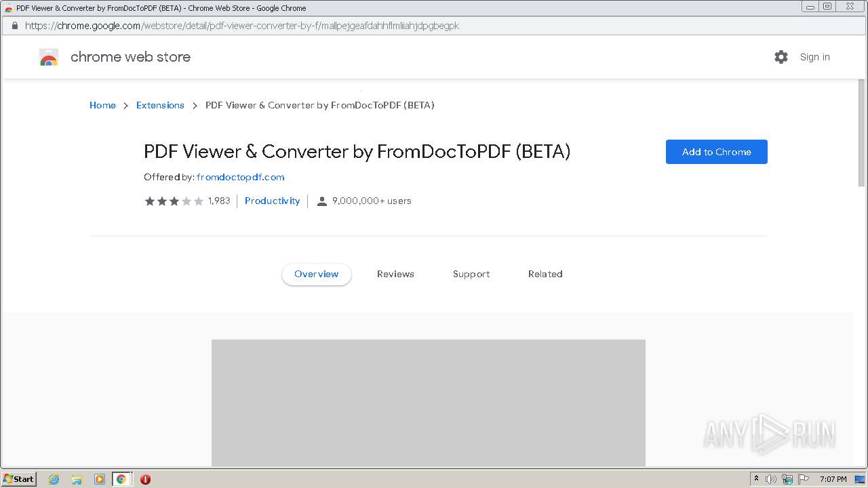The image size is (868, 488).
Task: Click the red Opera taskbar icon
Action: point(145,479)
